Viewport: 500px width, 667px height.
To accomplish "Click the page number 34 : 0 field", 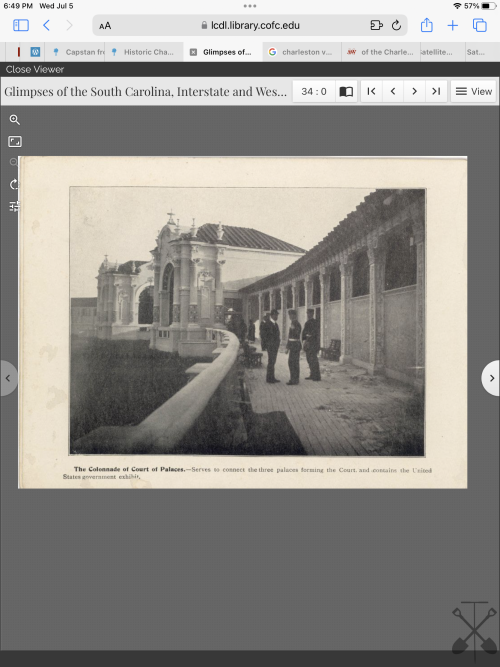I will 314,91.
